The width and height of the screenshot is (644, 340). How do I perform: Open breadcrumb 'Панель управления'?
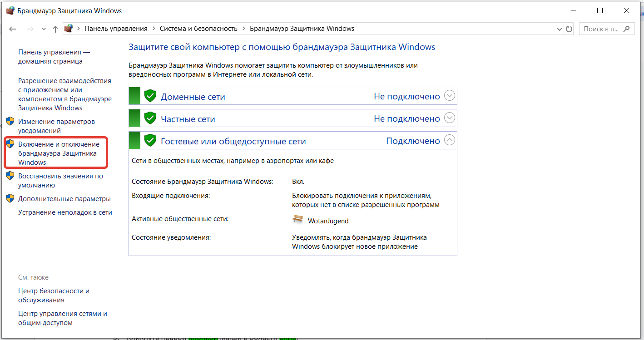[x=116, y=29]
